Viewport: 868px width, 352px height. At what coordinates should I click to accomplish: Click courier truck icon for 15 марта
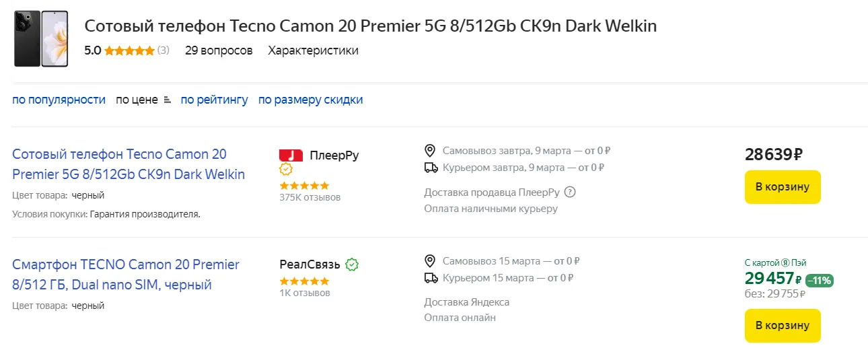pos(431,278)
